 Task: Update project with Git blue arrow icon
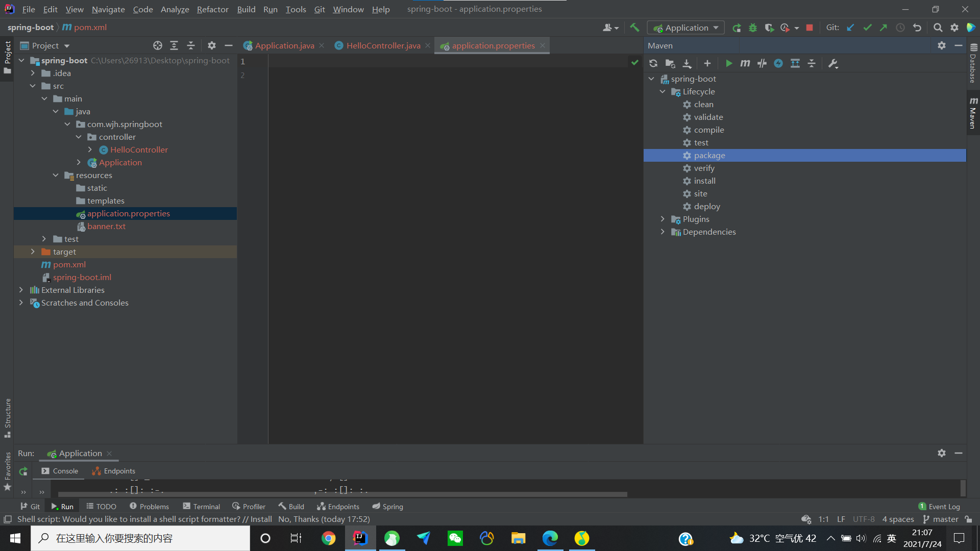[x=850, y=28]
